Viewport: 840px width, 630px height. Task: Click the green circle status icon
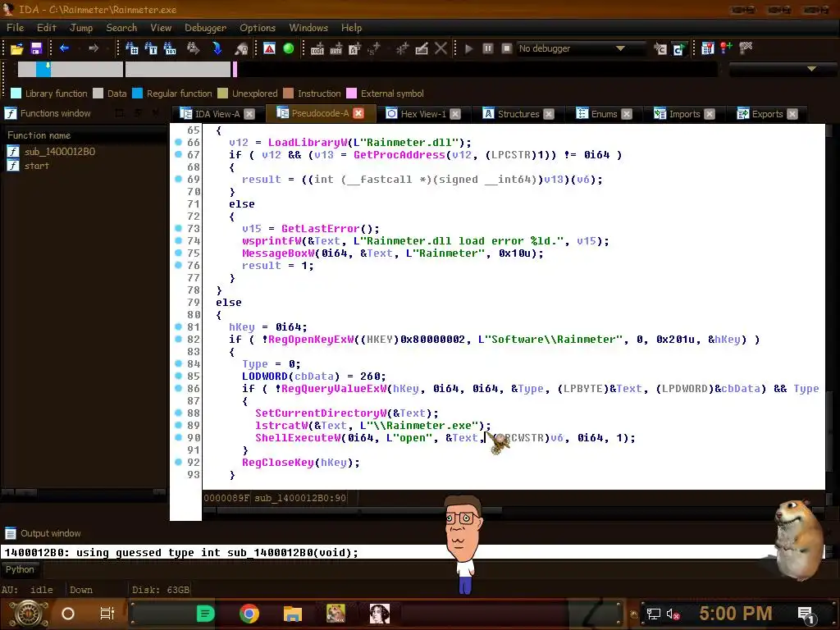(x=288, y=48)
